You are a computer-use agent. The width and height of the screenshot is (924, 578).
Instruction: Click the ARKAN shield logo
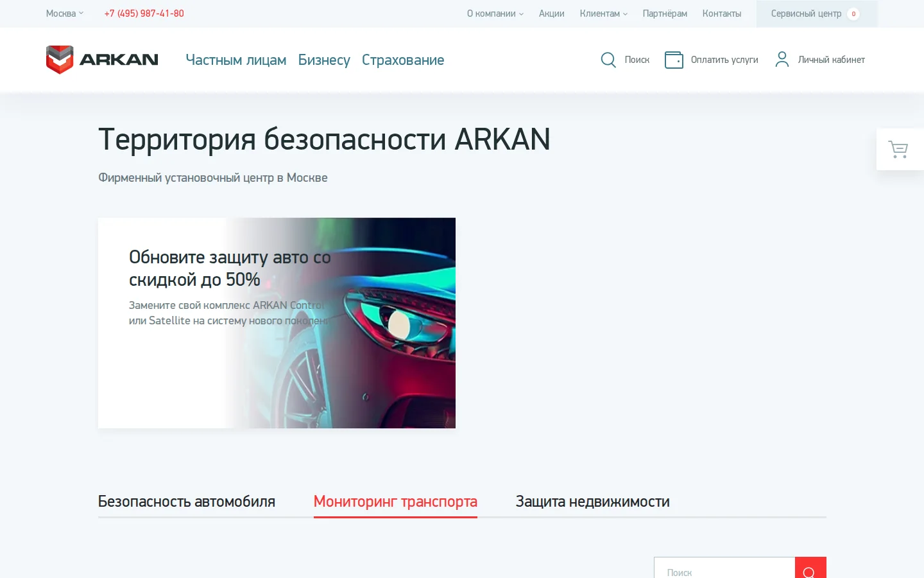click(60, 60)
